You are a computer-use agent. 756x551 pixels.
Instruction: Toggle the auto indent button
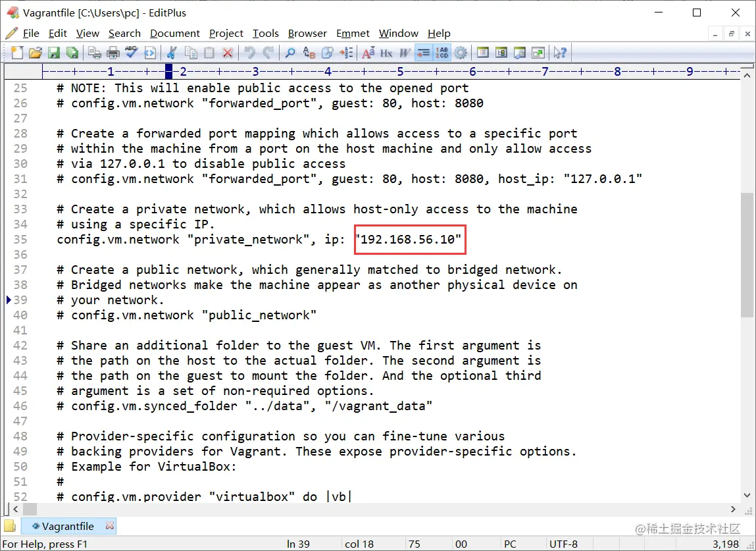(x=423, y=53)
